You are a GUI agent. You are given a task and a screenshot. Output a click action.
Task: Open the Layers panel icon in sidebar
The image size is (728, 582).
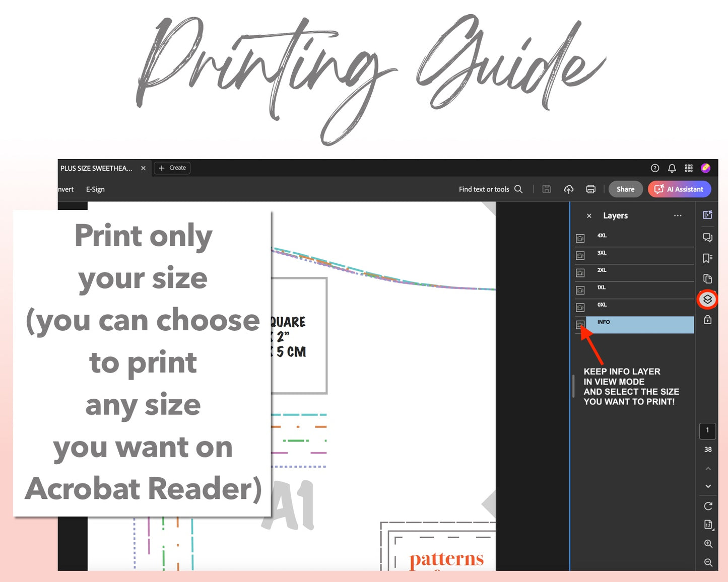point(707,300)
